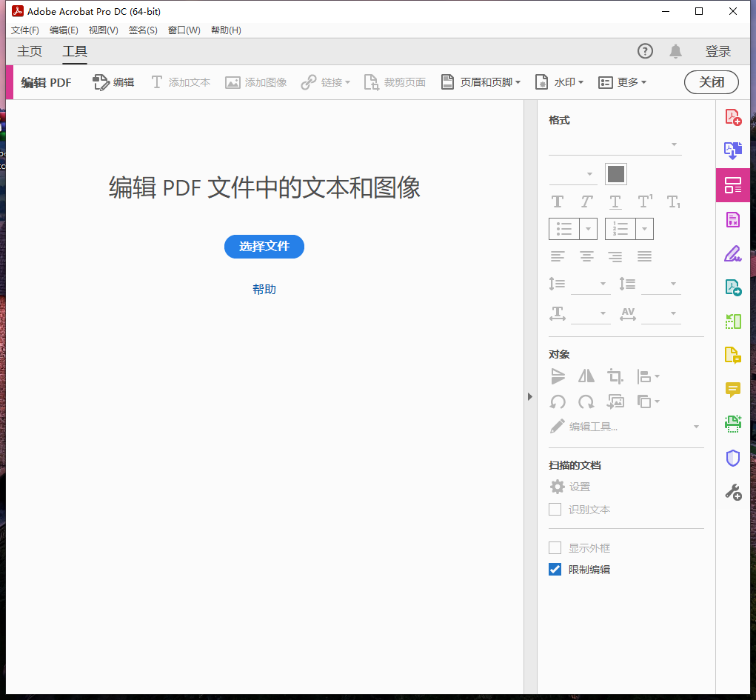Expand the 页眉和页脚 dropdown

pos(481,82)
